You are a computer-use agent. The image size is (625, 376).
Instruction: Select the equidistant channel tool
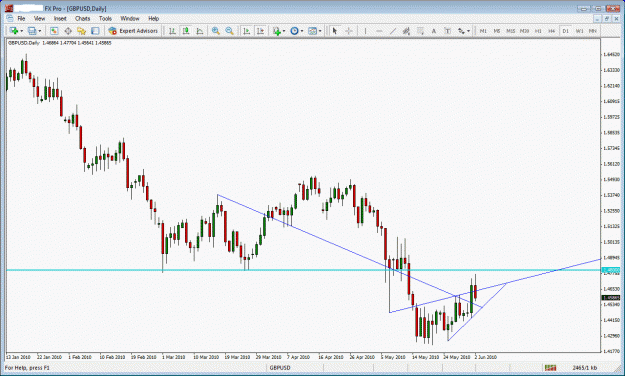pos(406,31)
